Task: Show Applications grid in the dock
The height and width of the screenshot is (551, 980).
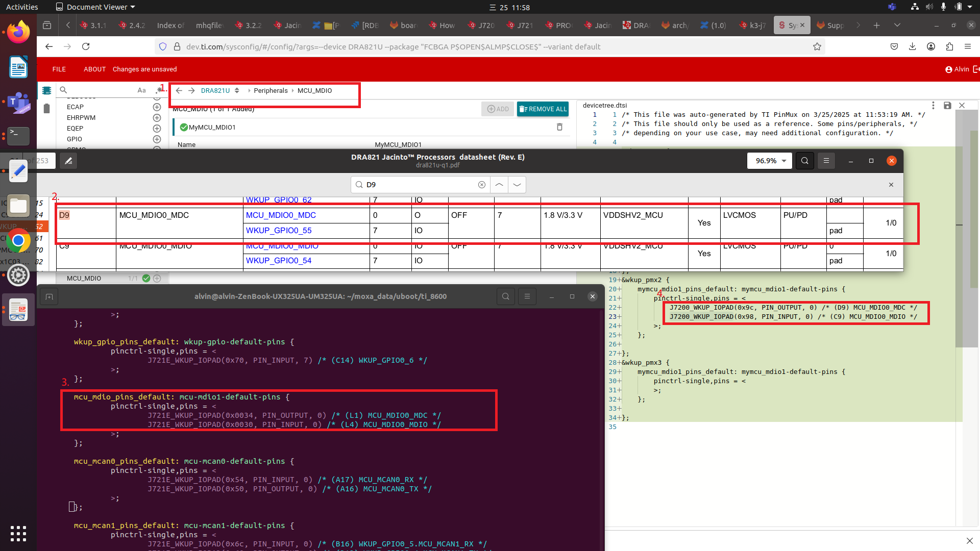Action: pos(18,534)
